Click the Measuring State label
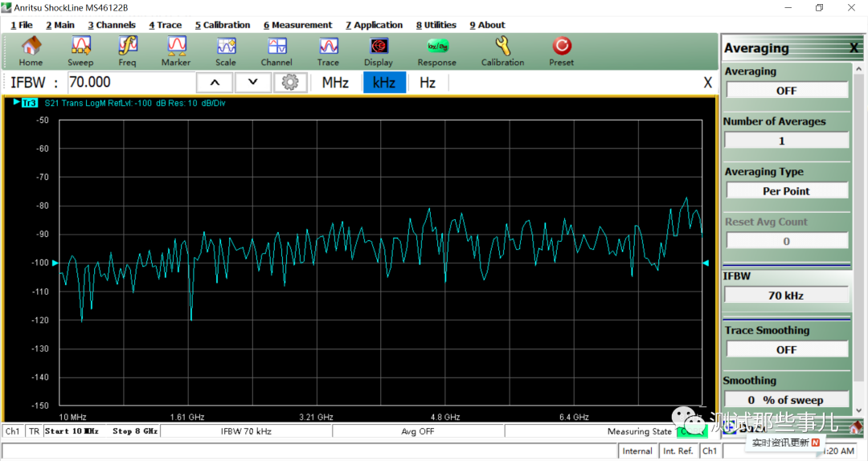 (640, 431)
